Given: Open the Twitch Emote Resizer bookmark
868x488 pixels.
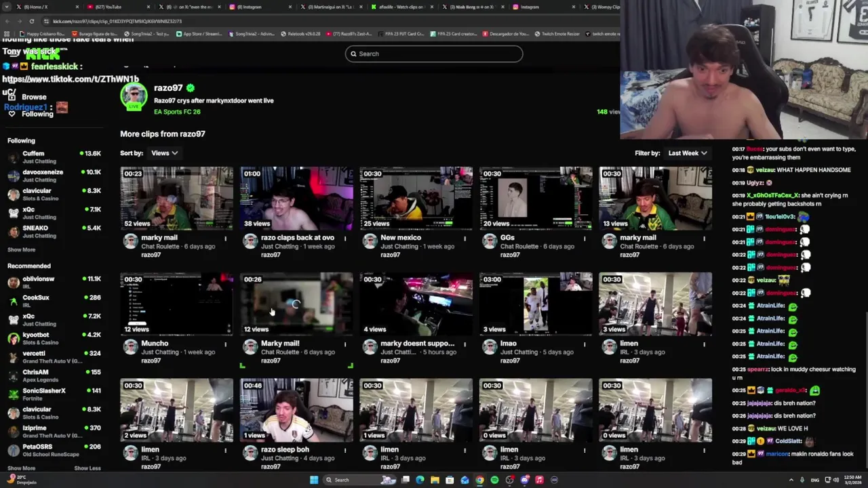Looking at the screenshot, I should coord(557,34).
